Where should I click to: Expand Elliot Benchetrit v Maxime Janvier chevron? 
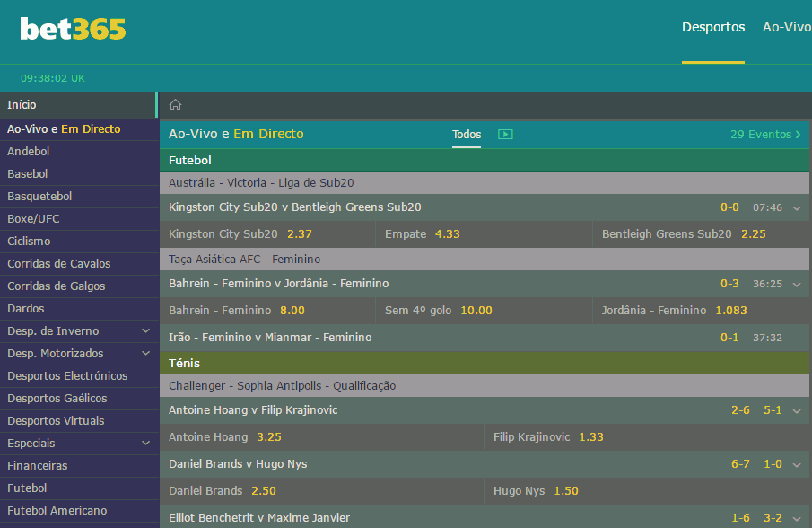pyautogui.click(x=797, y=518)
